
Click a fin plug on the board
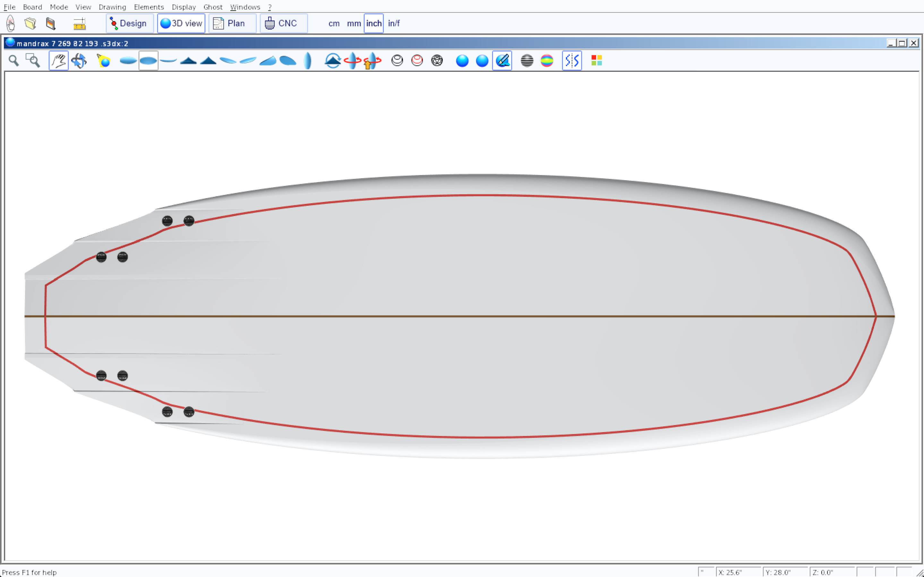click(167, 221)
